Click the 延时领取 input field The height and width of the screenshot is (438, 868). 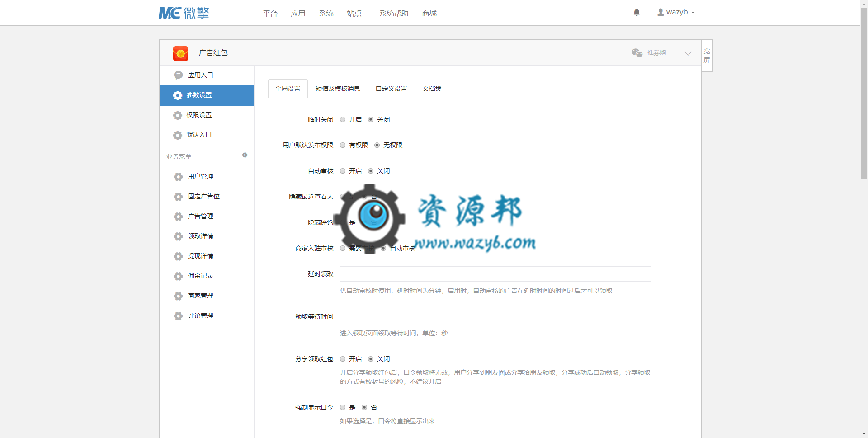pos(495,274)
